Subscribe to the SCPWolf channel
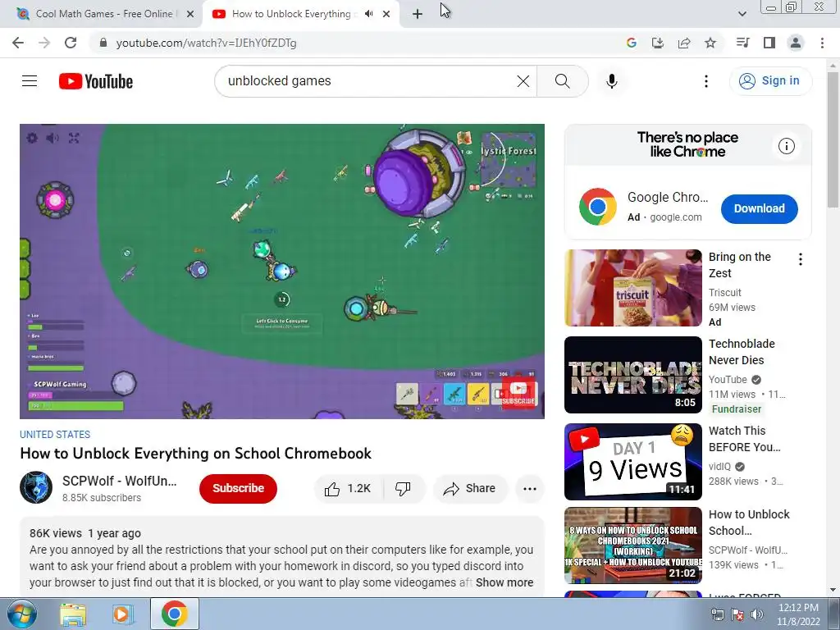This screenshot has width=840, height=630. pos(238,488)
